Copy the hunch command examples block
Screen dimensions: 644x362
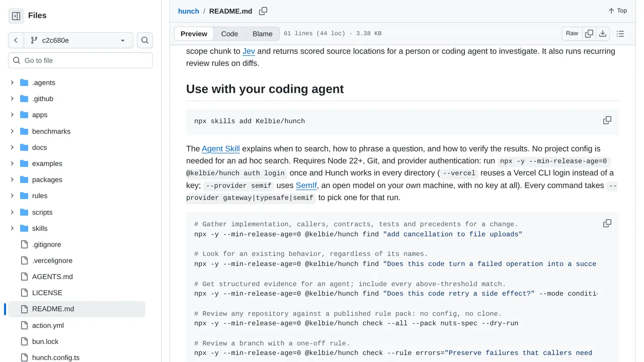click(x=607, y=223)
